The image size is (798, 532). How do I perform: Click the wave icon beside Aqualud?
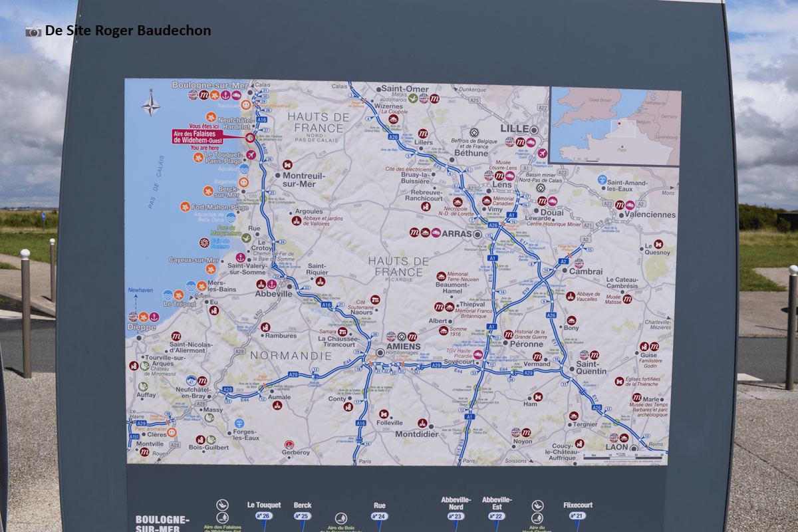point(244,169)
